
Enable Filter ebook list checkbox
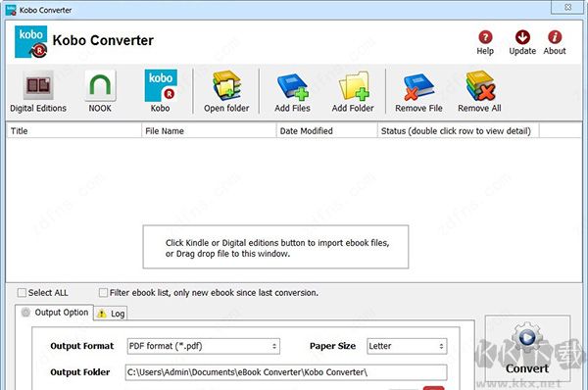103,292
